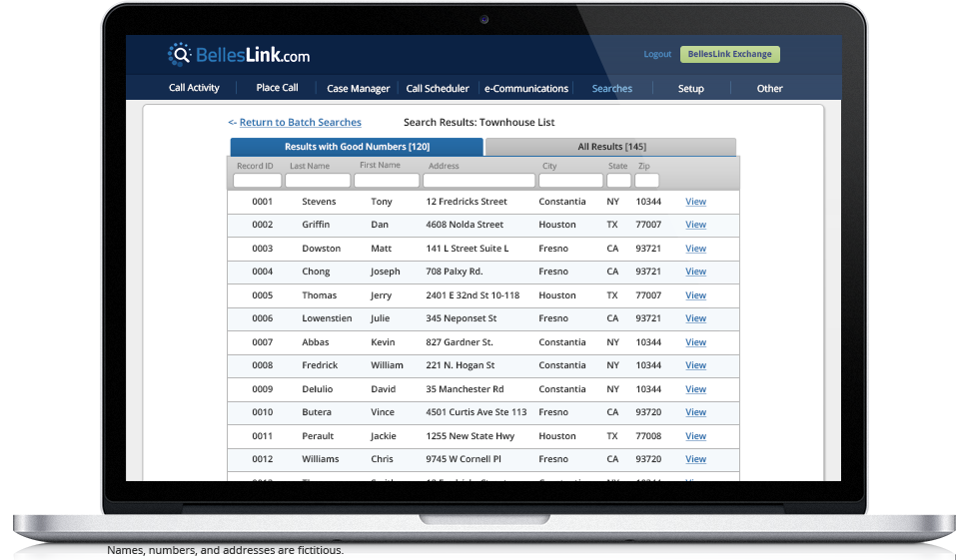View record 0009 for Delulio
This screenshot has height=560, width=960.
point(695,388)
